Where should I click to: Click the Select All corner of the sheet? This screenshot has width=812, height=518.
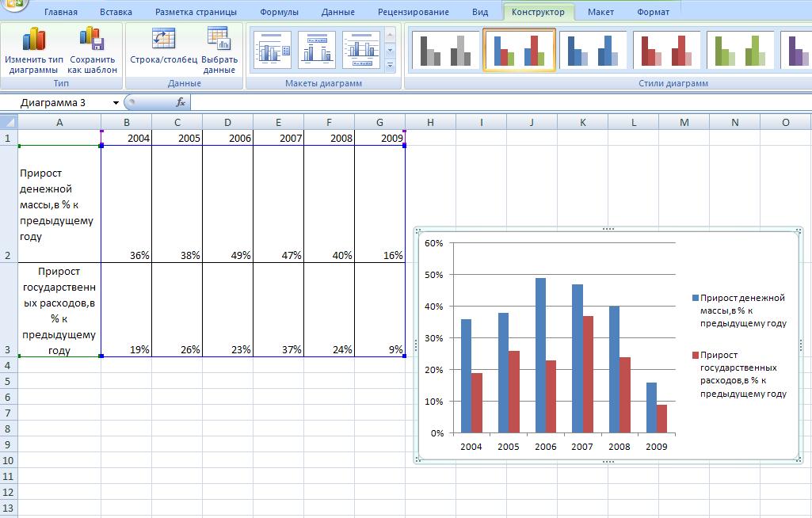point(9,122)
